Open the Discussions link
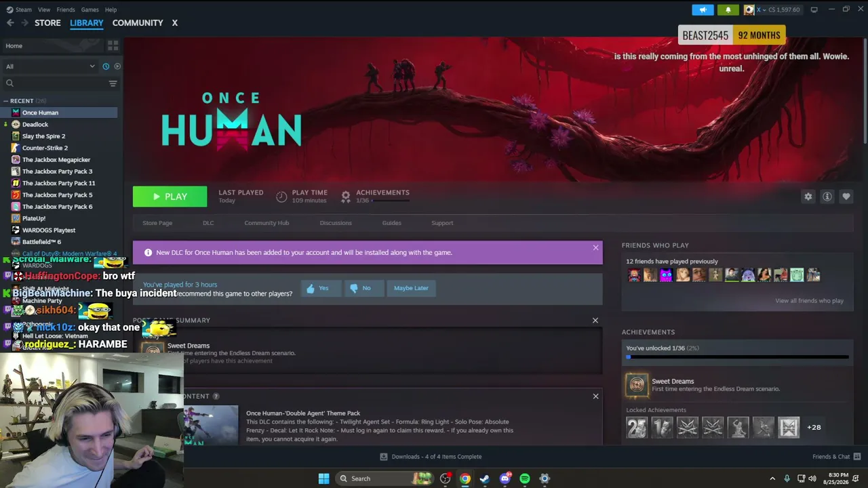Image resolution: width=868 pixels, height=488 pixels. (x=336, y=223)
